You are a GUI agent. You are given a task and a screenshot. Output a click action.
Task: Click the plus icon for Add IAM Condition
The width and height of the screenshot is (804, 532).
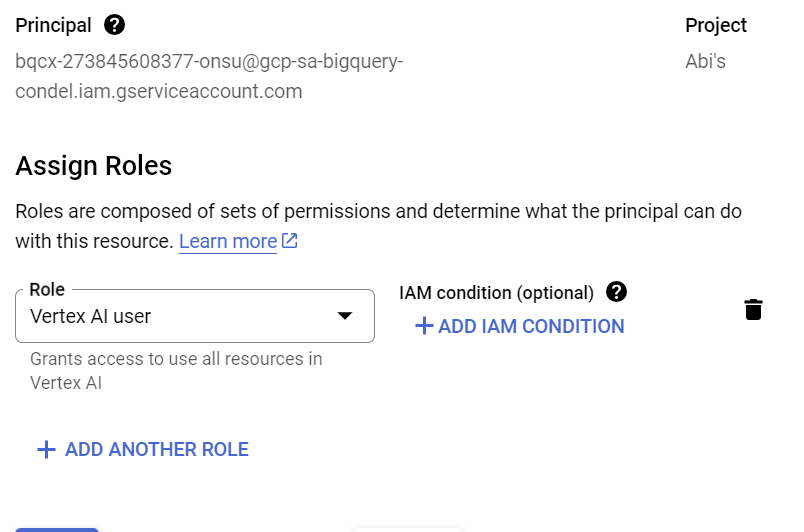pos(424,326)
